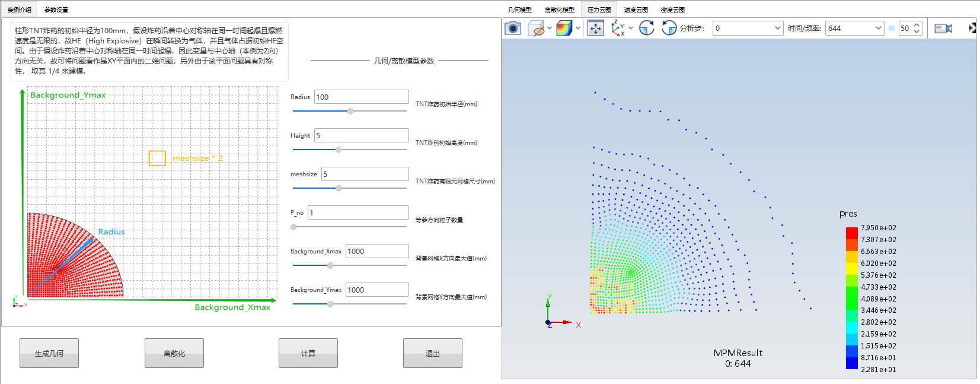Rotate the view clockwise
The image size is (980, 384).
point(647,28)
